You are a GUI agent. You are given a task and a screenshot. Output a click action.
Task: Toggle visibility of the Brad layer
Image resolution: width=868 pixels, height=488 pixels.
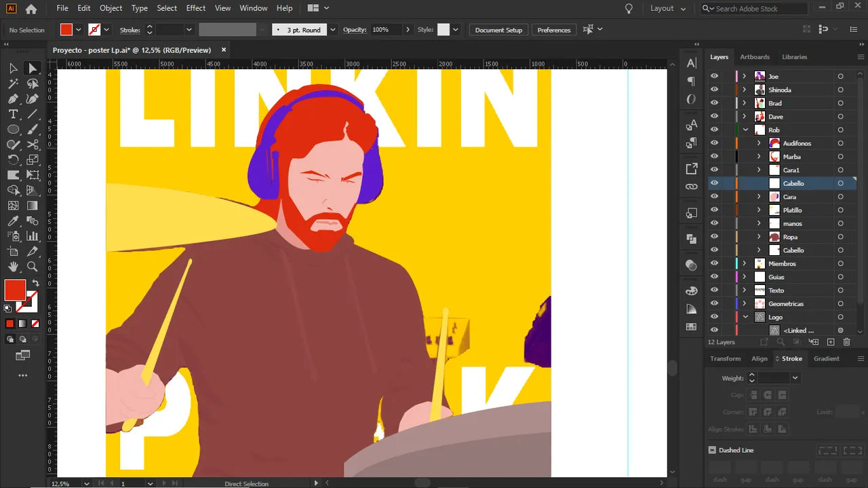click(714, 103)
